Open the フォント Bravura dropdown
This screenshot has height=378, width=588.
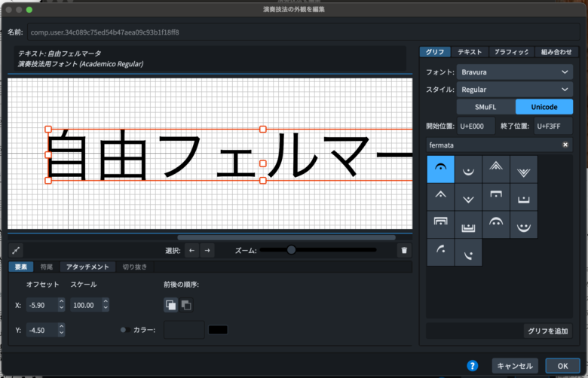[514, 72]
